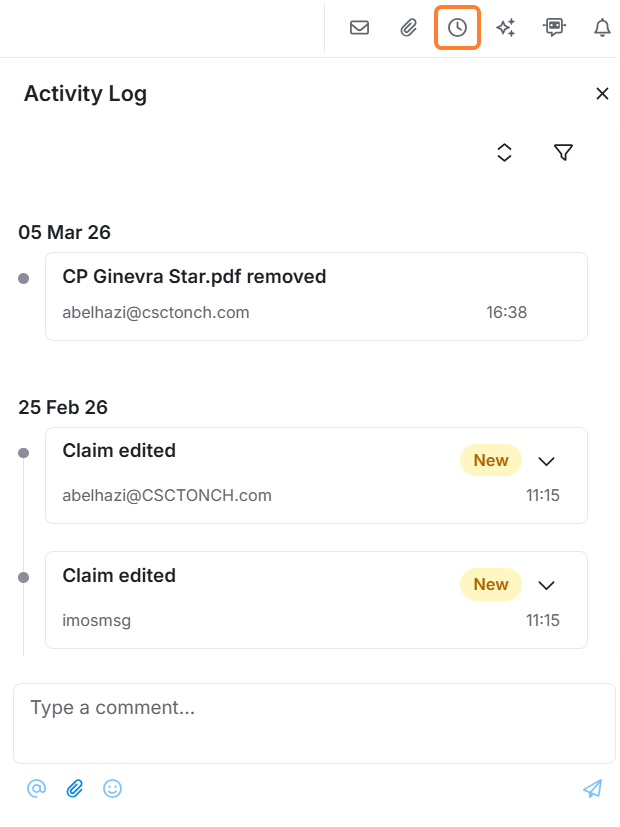Select the Activity Log clock icon
This screenshot has height=827, width=620.
457,28
